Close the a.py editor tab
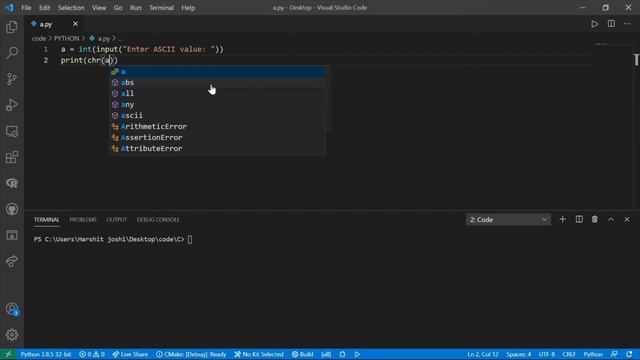Screen dimensions: 640x360 [75, 24]
